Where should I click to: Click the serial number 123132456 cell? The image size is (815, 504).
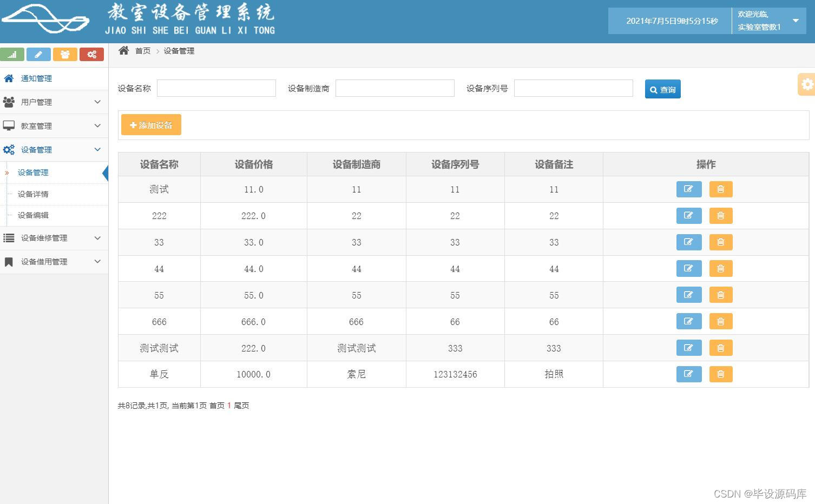tap(455, 374)
